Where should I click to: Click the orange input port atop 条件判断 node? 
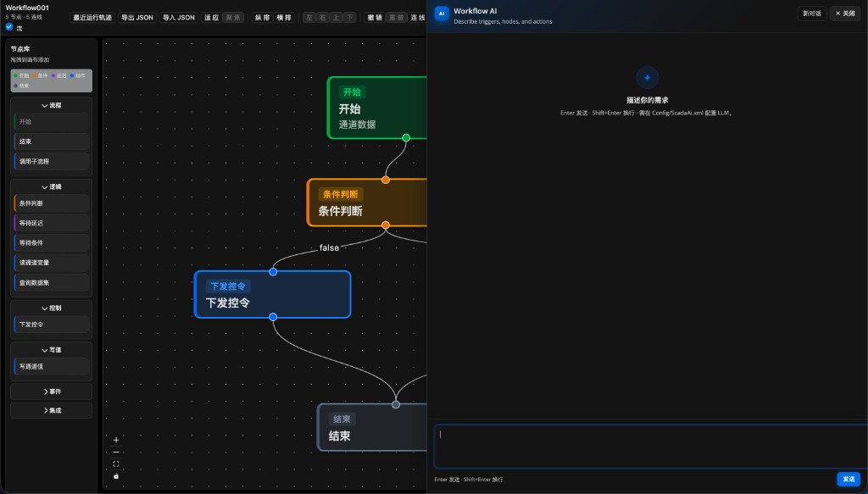coord(386,180)
